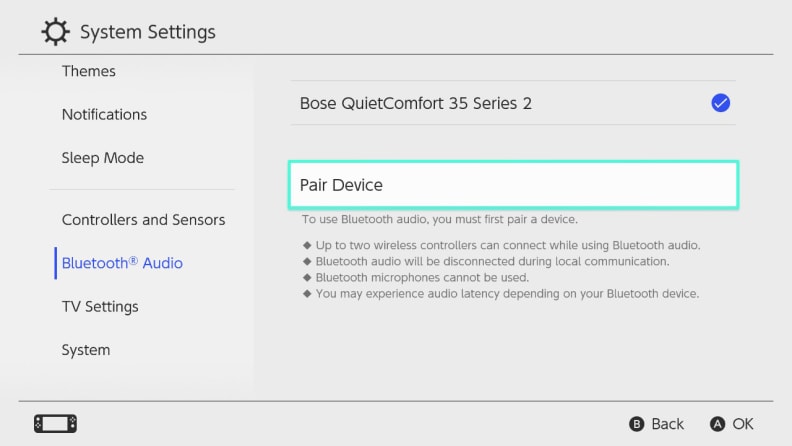This screenshot has height=446, width=792.
Task: Open TV Settings
Action: tap(100, 307)
